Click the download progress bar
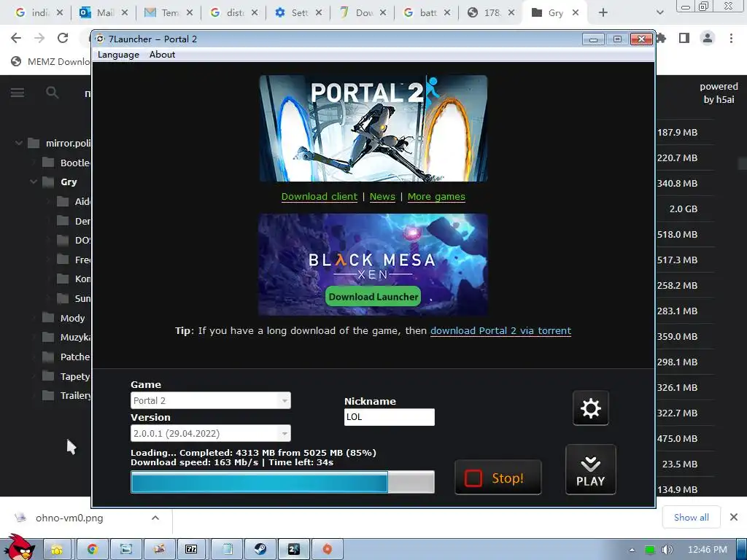 (x=282, y=482)
